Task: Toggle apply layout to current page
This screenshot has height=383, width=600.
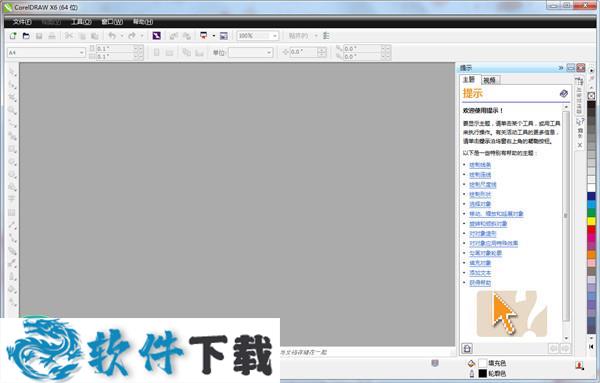Action: 199,52
